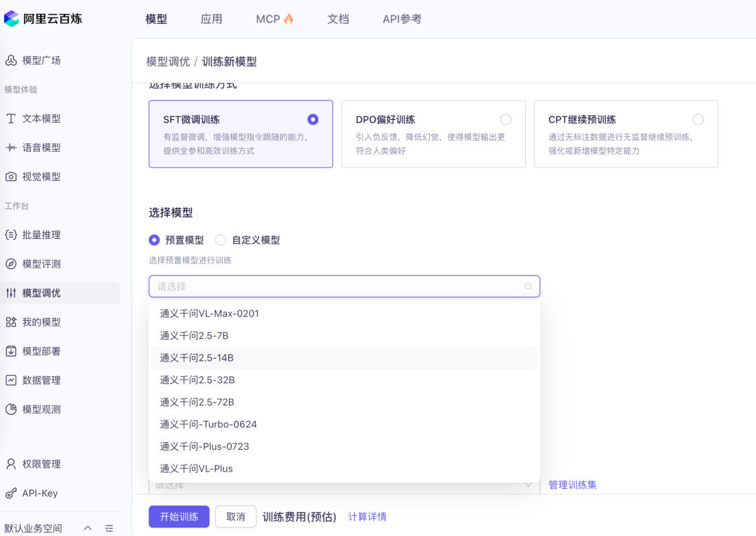The width and height of the screenshot is (756, 536).
Task: Open 模型观测 sidebar entry
Action: pos(41,409)
